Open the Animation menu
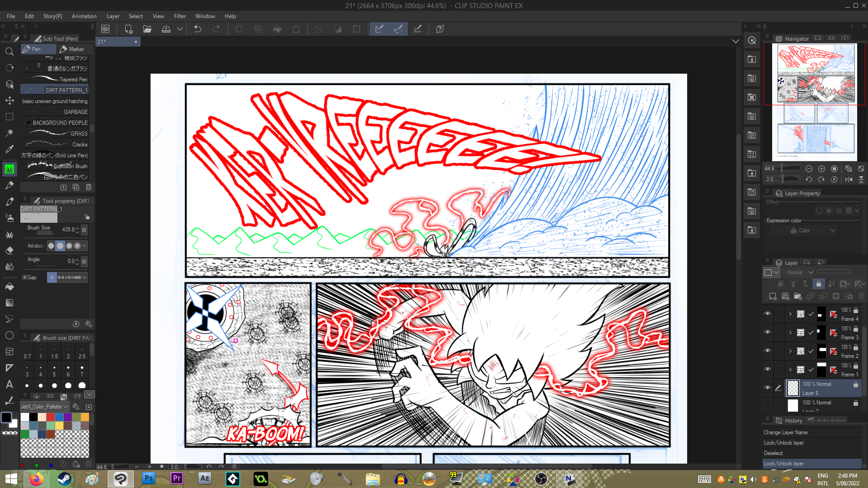868x488 pixels. click(x=84, y=16)
